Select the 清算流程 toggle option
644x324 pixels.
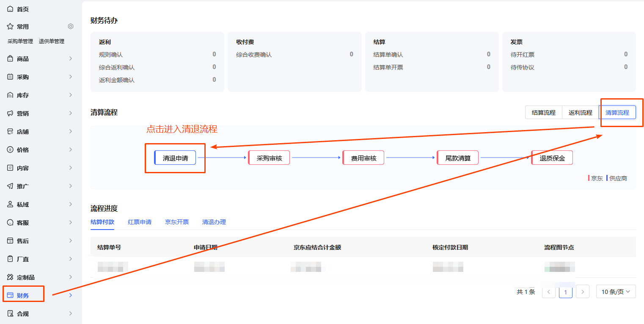point(617,113)
